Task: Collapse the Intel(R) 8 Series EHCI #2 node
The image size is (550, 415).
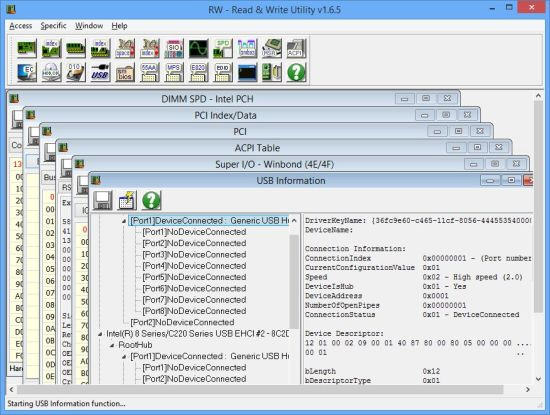Action: [x=100, y=334]
